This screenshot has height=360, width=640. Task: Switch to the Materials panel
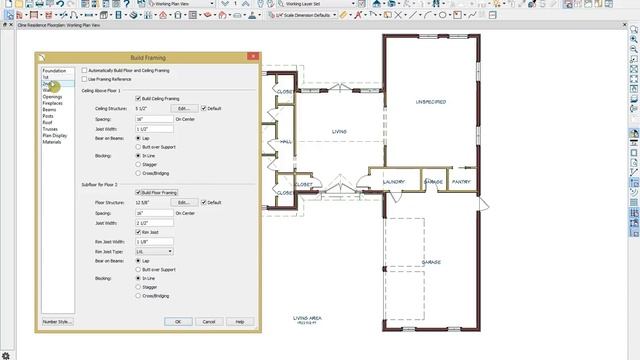pos(51,142)
